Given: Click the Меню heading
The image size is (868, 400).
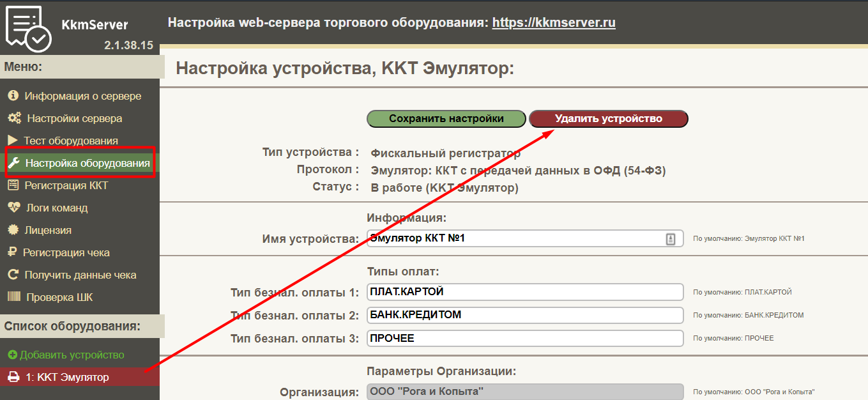Looking at the screenshot, I should click(24, 66).
